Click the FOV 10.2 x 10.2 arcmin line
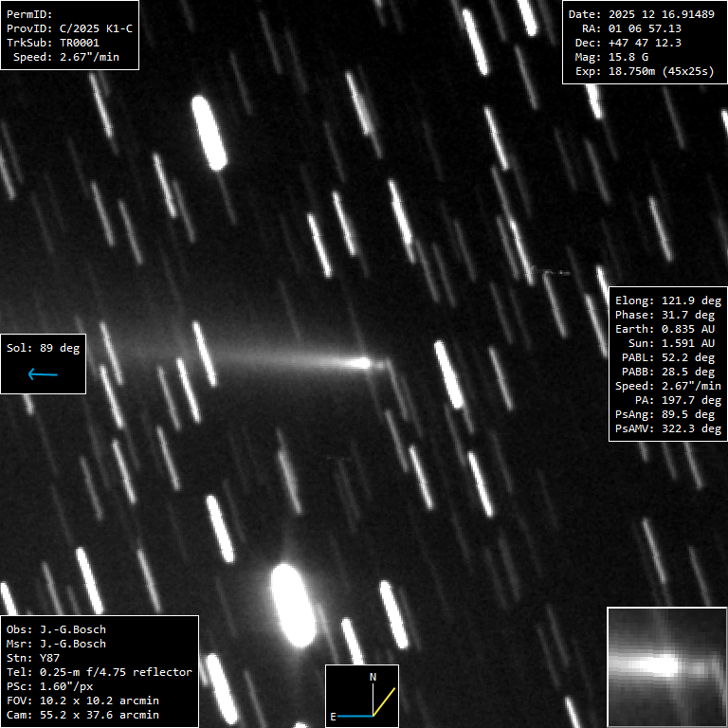The height and width of the screenshot is (728, 728). (82, 701)
